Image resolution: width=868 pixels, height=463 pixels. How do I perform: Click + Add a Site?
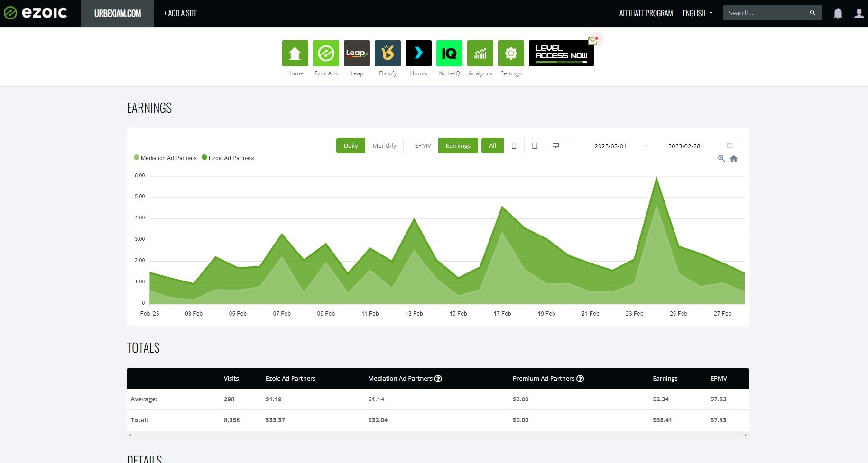click(x=180, y=13)
